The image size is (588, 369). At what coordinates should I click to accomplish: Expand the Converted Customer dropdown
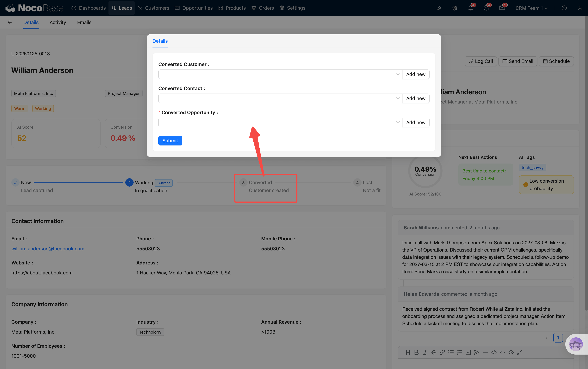coord(280,74)
